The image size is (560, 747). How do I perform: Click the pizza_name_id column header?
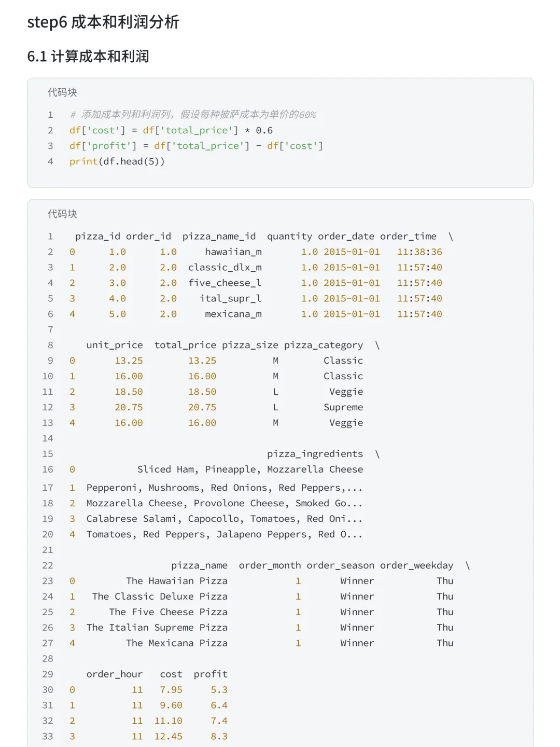[x=219, y=236]
